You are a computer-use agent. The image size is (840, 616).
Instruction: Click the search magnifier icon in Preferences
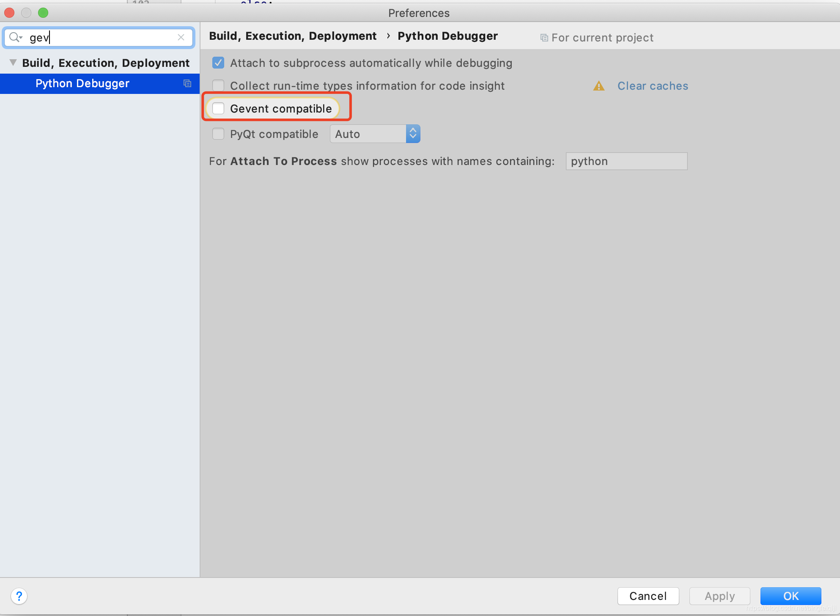[x=15, y=37]
